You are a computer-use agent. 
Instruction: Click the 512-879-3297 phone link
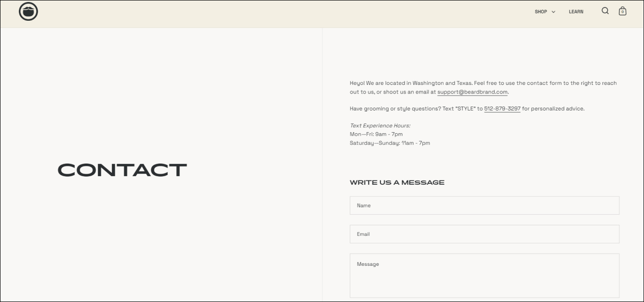pos(502,109)
